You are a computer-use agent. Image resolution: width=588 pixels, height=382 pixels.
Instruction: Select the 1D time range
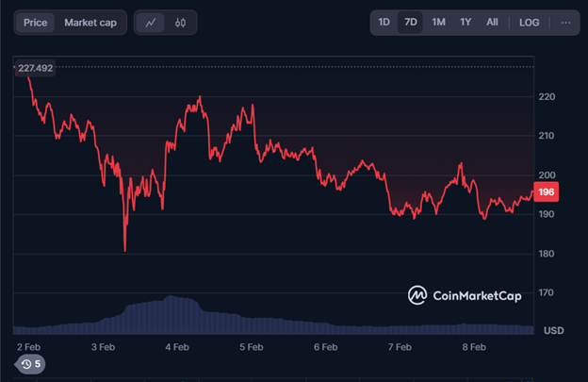click(x=384, y=23)
